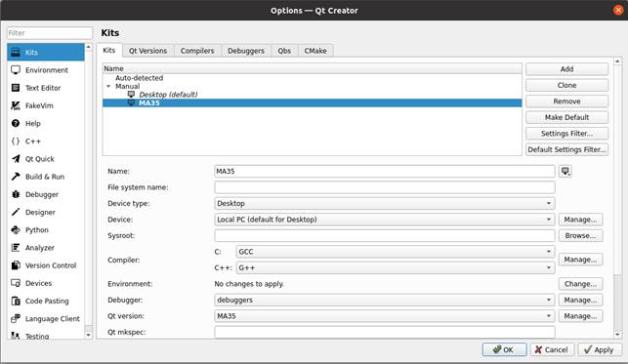The image size is (628, 364).
Task: Click the Apply button
Action: (599, 349)
